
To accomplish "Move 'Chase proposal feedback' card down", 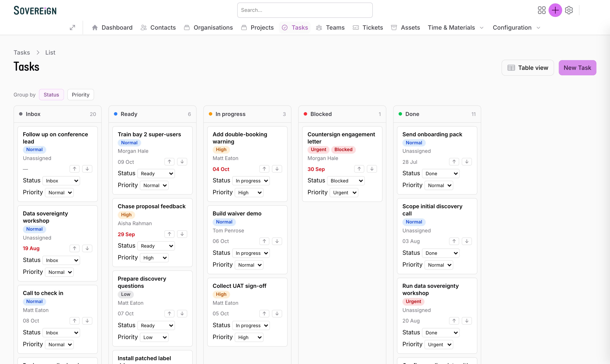I will tap(182, 234).
